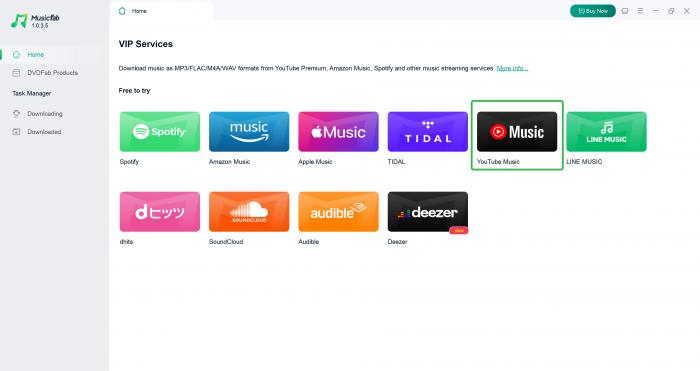Image resolution: width=700 pixels, height=371 pixels.
Task: Open the hamburger menu icon in title bar
Action: [x=640, y=11]
